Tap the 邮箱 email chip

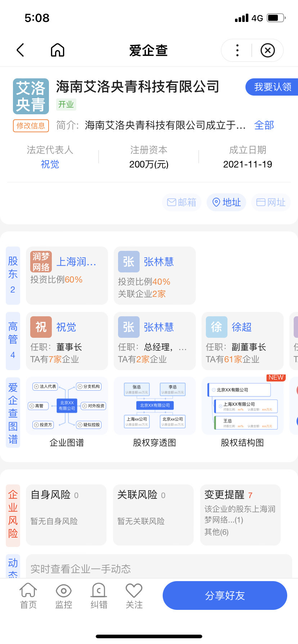182,202
